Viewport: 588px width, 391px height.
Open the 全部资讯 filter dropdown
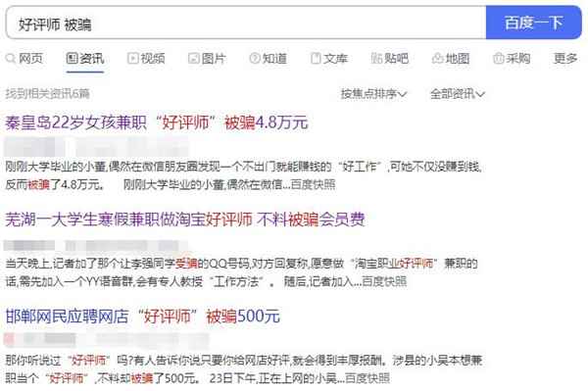(x=457, y=94)
